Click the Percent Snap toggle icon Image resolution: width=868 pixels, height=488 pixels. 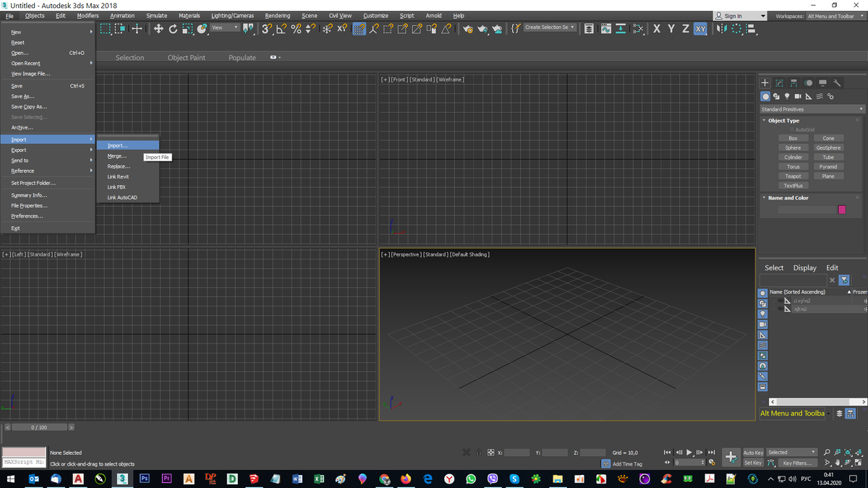coord(296,28)
